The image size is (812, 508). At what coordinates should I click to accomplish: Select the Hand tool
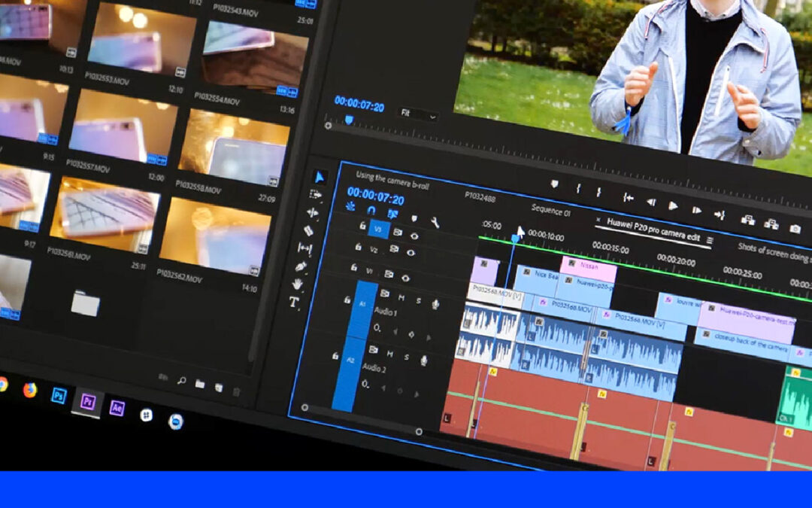[297, 284]
